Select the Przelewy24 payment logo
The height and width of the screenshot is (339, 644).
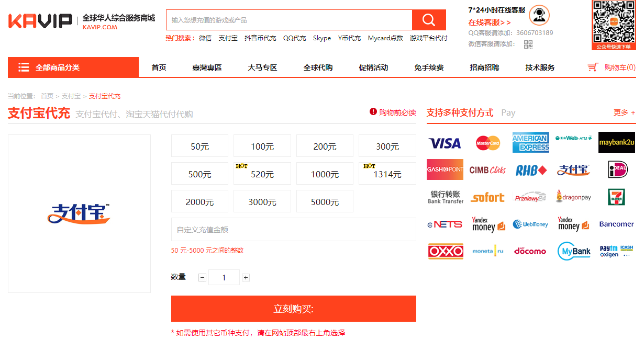coord(530,197)
